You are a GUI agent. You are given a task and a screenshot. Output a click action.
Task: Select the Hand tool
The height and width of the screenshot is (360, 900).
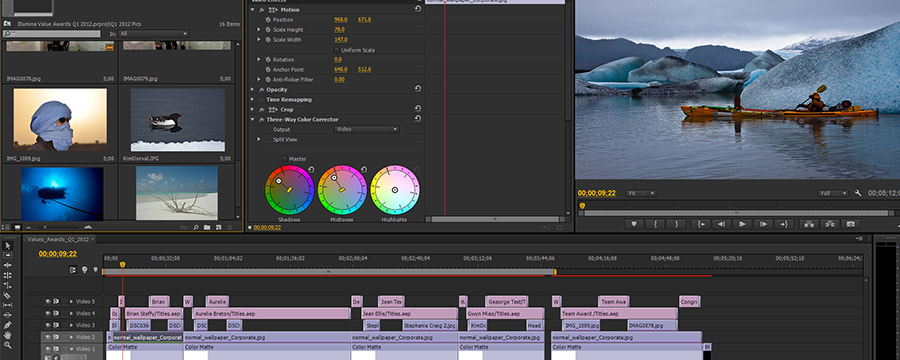pos(7,335)
